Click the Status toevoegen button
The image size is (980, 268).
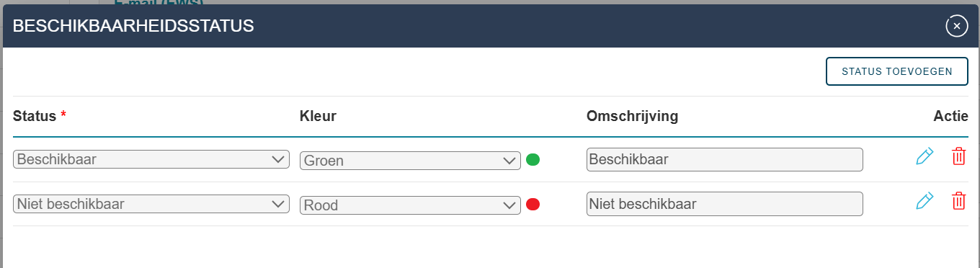[x=896, y=71]
